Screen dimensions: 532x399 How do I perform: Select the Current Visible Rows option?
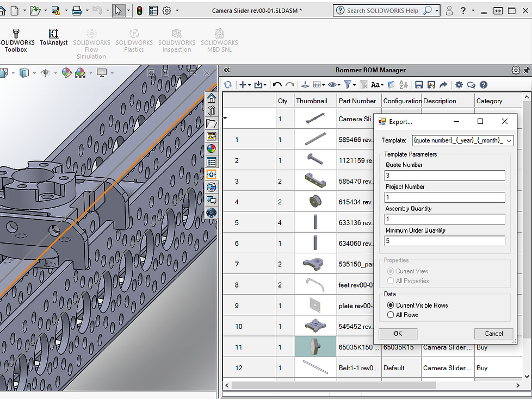point(391,305)
